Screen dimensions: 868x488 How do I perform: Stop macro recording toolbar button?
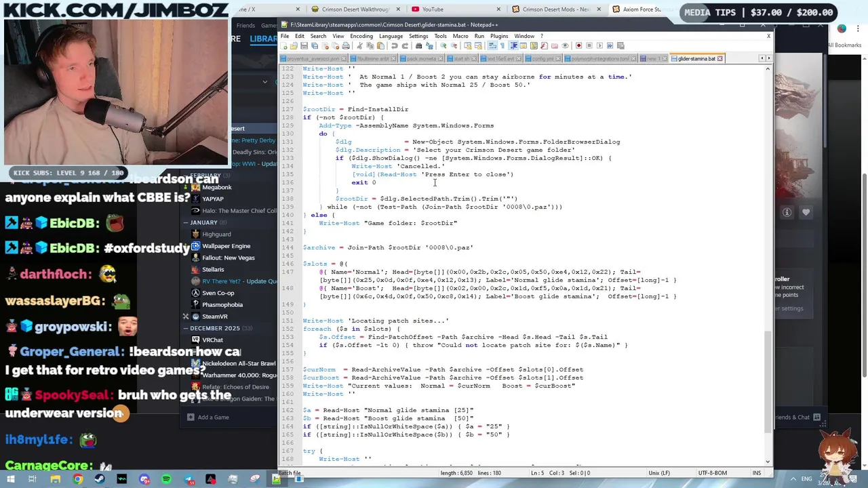click(x=589, y=45)
